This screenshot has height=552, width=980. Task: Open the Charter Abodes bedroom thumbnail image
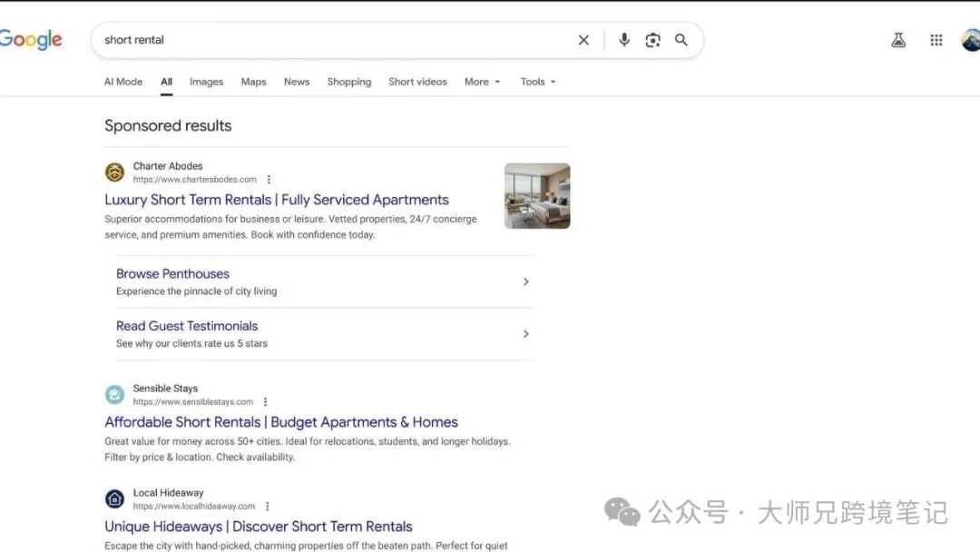(537, 196)
